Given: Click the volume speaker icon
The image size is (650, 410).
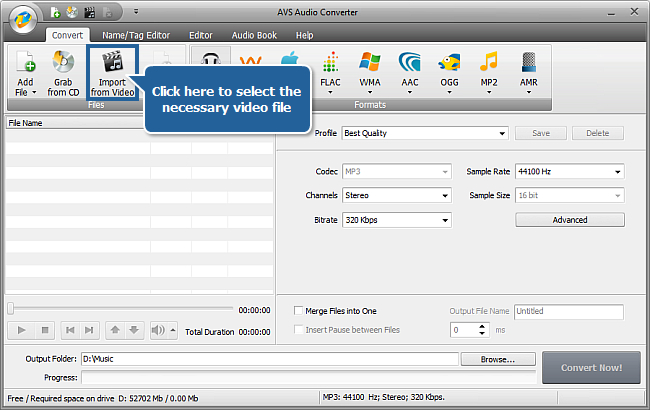Looking at the screenshot, I should point(158,330).
